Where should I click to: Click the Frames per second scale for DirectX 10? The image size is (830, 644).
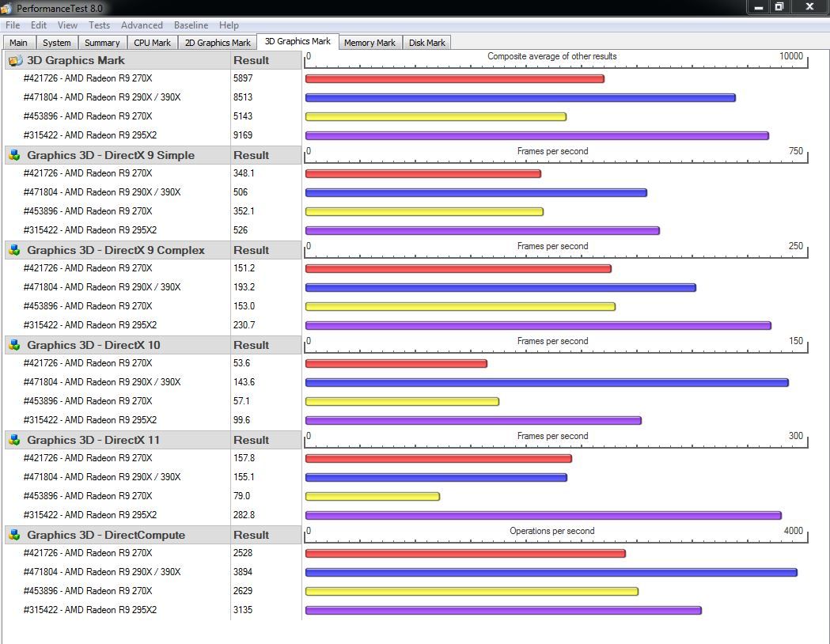[x=556, y=344]
